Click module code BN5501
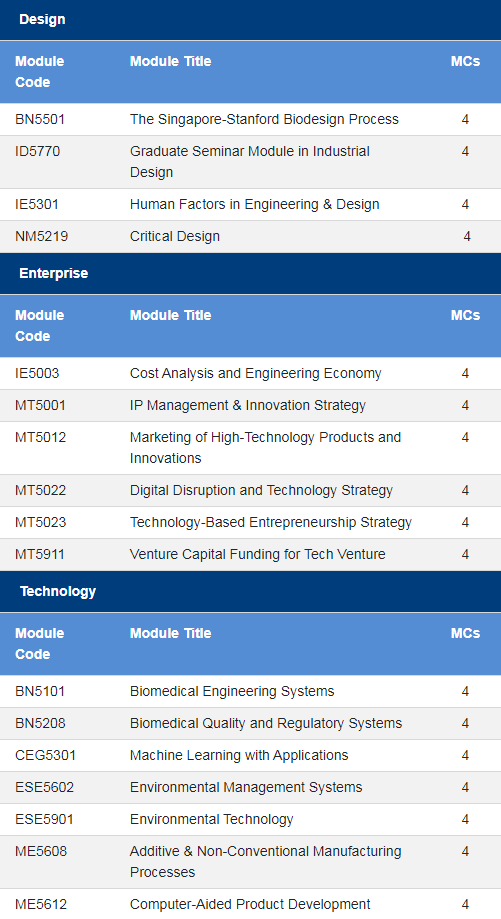This screenshot has width=501, height=919. click(x=40, y=120)
